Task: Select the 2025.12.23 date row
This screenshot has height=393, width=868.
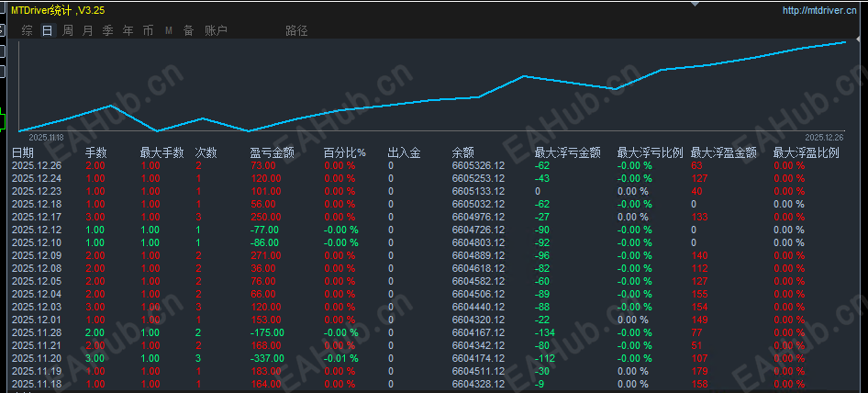Action: (x=37, y=191)
